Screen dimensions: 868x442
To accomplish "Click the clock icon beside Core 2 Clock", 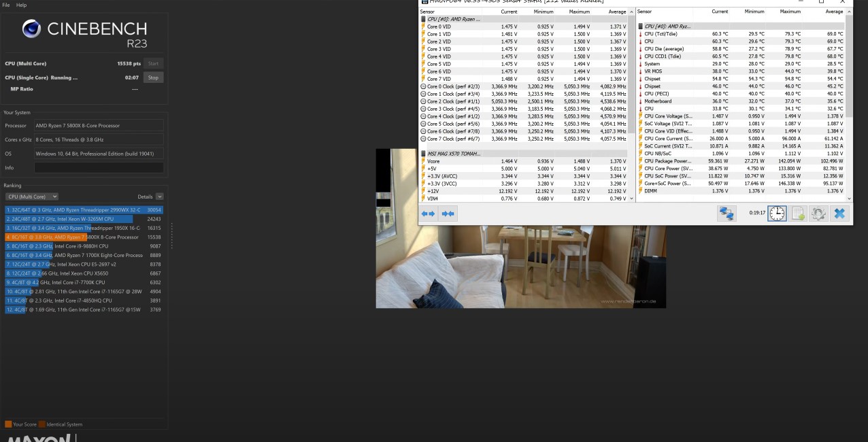I will point(423,101).
